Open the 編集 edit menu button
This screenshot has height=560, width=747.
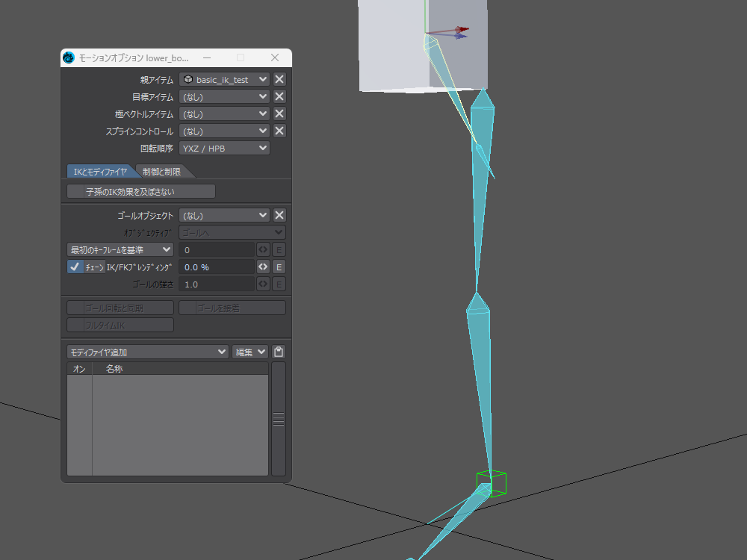[249, 352]
